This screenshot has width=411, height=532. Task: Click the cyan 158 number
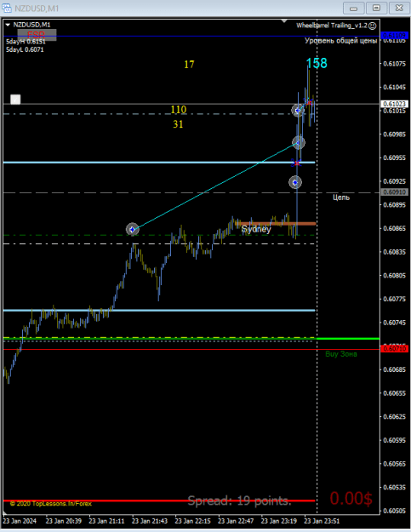(x=317, y=63)
